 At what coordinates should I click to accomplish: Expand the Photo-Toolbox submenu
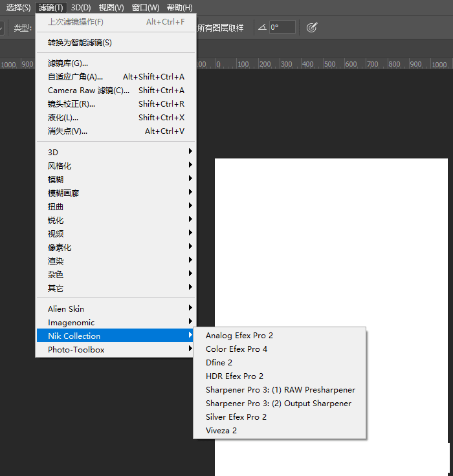pos(116,349)
